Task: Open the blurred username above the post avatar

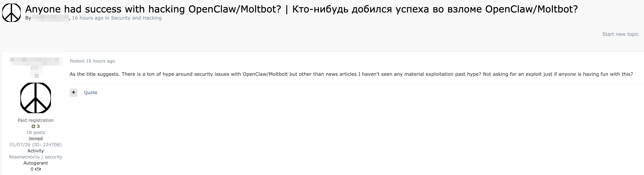Action: click(36, 62)
